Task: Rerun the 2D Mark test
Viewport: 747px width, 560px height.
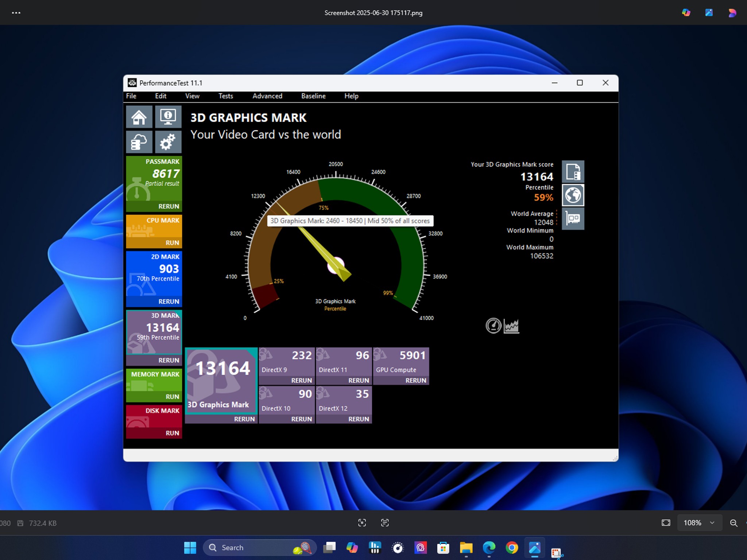Action: click(169, 302)
